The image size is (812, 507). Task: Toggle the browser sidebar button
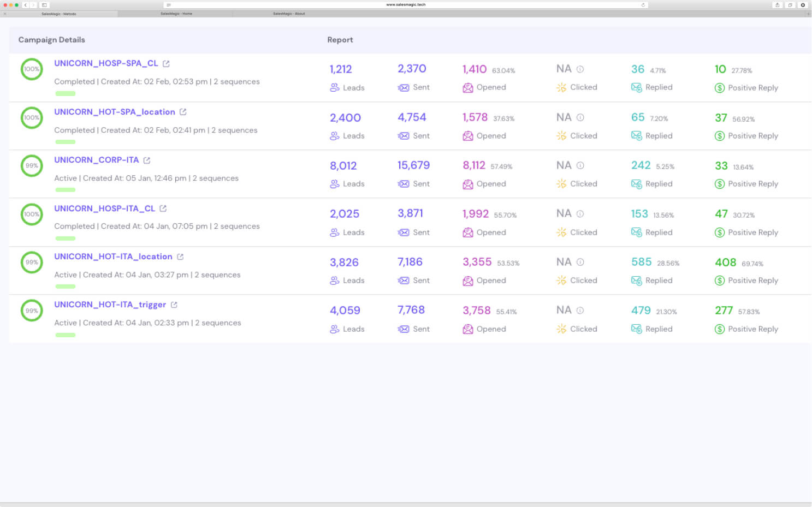[44, 5]
